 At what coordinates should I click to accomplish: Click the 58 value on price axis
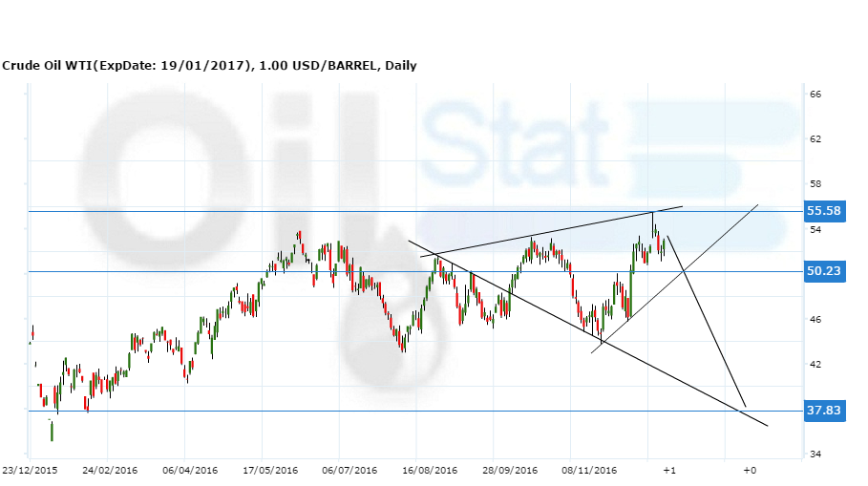pyautogui.click(x=815, y=184)
